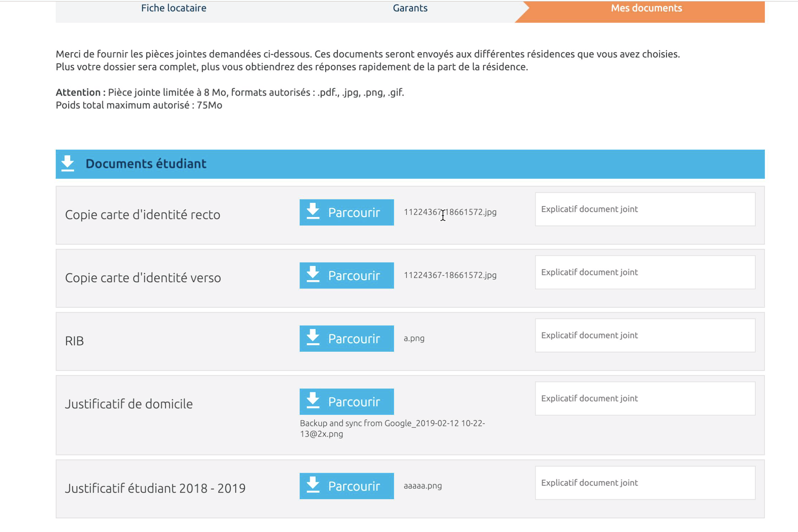This screenshot has height=532, width=798.
Task: Focus the Explicatif field for identité verso
Action: point(645,272)
